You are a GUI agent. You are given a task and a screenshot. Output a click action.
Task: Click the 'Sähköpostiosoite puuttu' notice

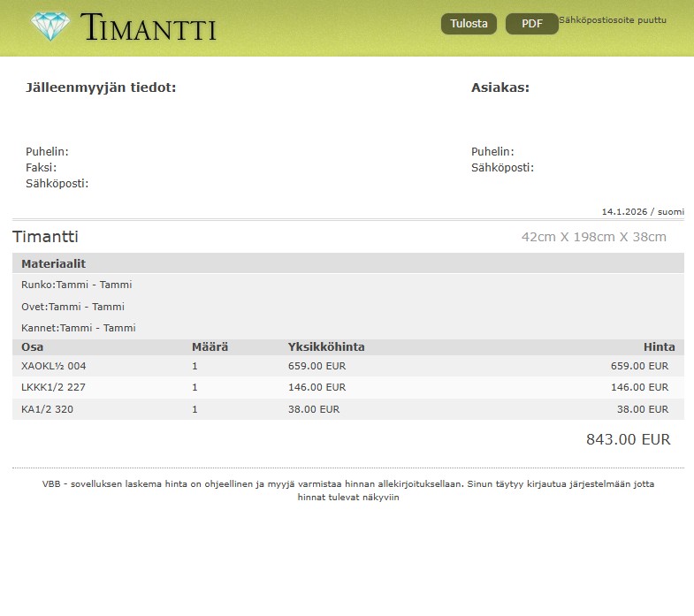click(612, 19)
